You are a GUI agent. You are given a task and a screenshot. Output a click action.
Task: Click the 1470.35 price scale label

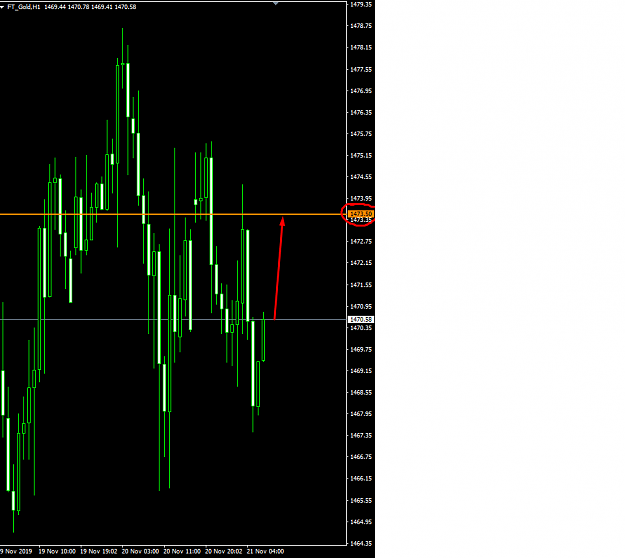coord(361,328)
